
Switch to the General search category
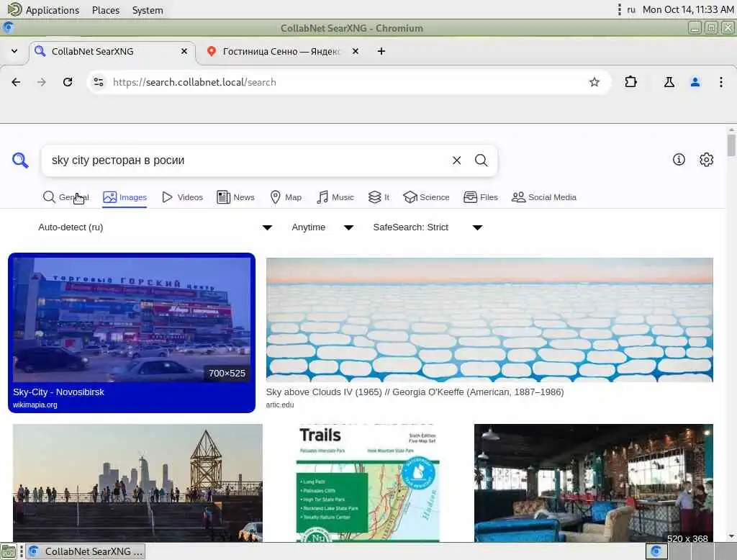pyautogui.click(x=65, y=197)
